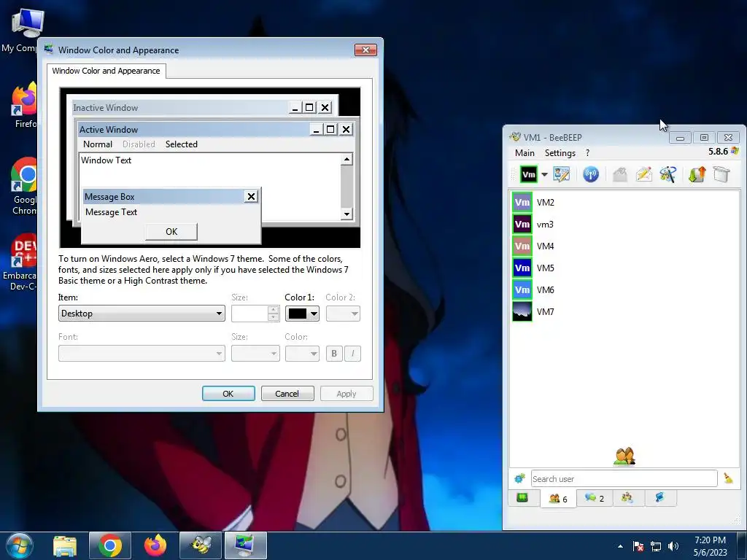747x560 pixels.
Task: Open the Main menu in BeeBEEP
Action: pos(525,153)
